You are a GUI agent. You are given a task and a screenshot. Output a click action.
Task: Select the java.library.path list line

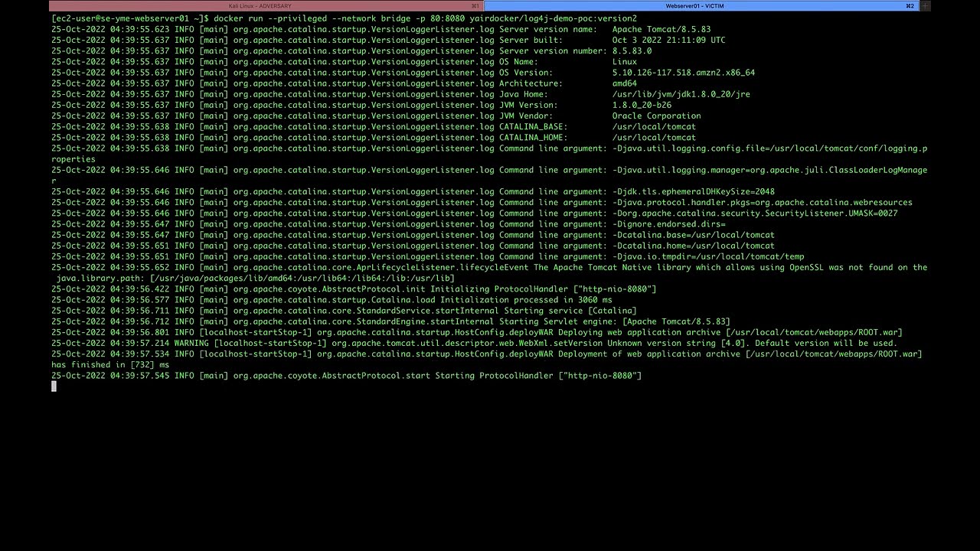(x=256, y=278)
